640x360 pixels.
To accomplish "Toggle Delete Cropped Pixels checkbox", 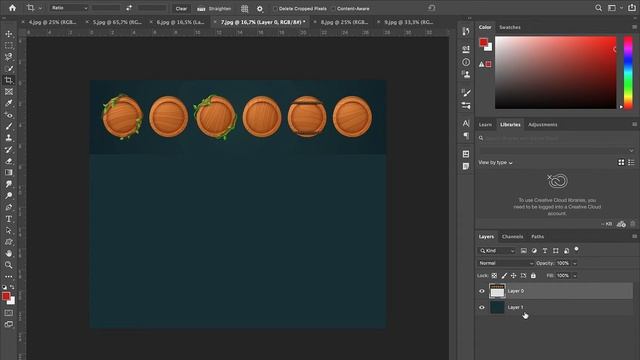I will [275, 9].
